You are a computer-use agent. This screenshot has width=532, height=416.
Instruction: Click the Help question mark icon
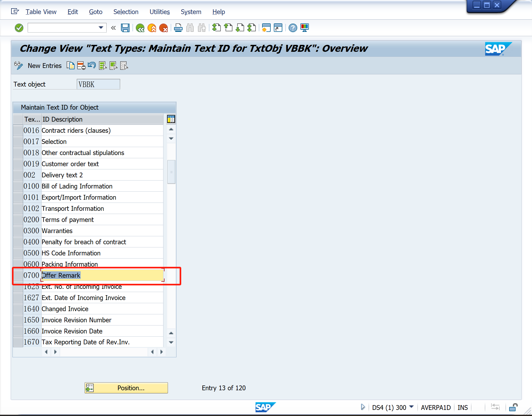coord(293,28)
